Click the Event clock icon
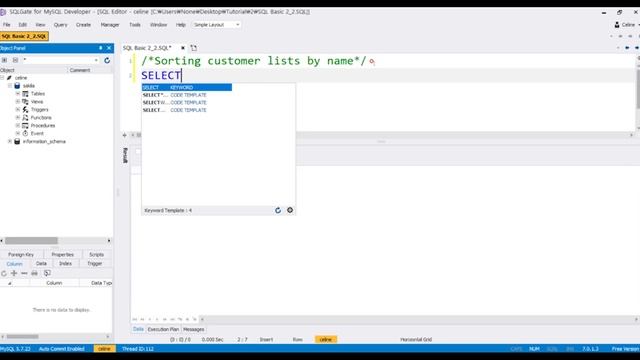The height and width of the screenshot is (360, 640). point(25,133)
